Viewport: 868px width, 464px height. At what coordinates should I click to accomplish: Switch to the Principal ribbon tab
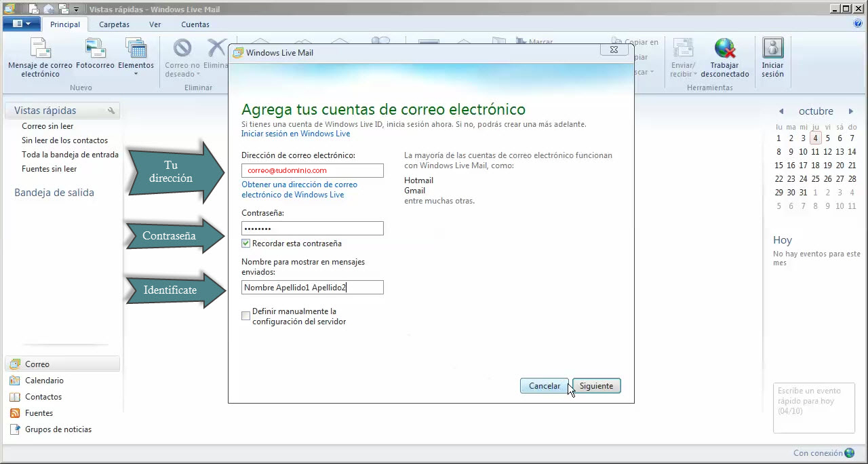pos(65,24)
